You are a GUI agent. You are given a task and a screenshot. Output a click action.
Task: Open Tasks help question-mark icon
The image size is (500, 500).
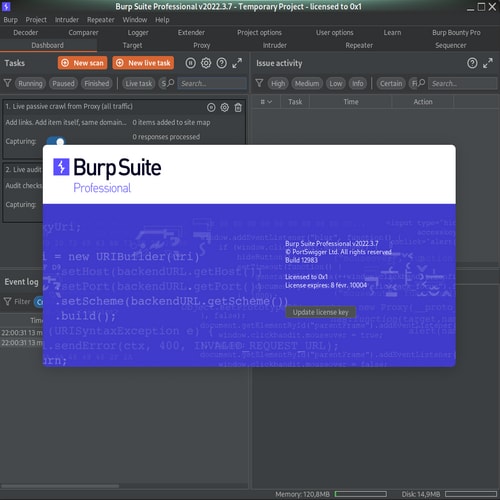point(222,63)
